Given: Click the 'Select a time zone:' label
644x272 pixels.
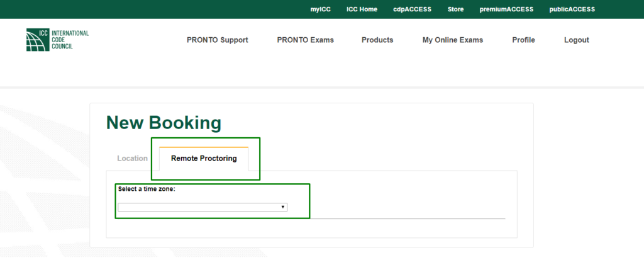Looking at the screenshot, I should coord(147,190).
